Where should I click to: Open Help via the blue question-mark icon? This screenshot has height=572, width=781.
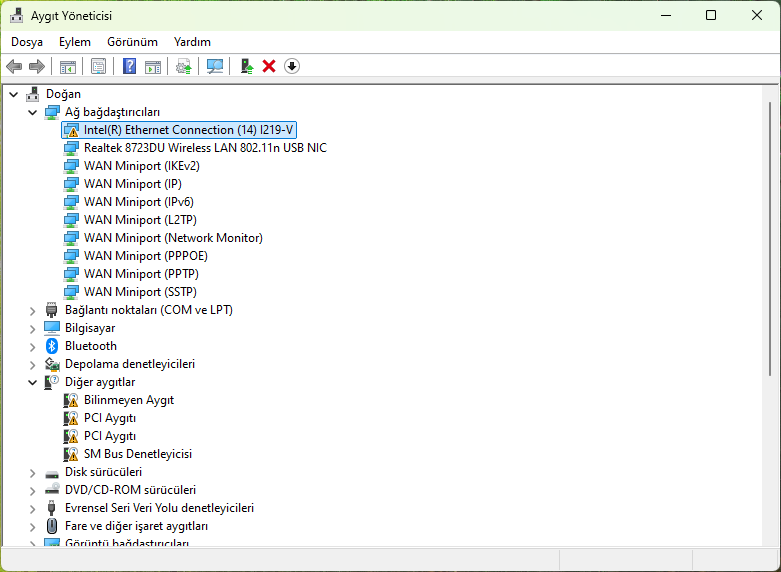(x=129, y=66)
